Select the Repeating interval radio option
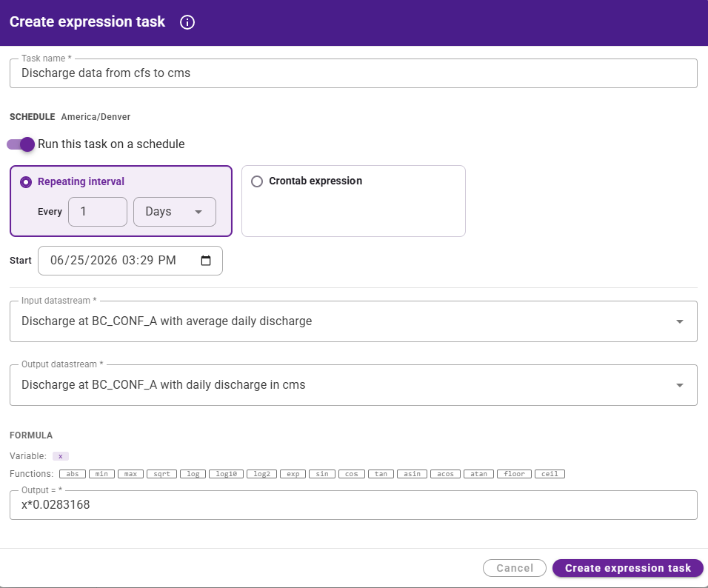708x588 pixels. tap(26, 182)
